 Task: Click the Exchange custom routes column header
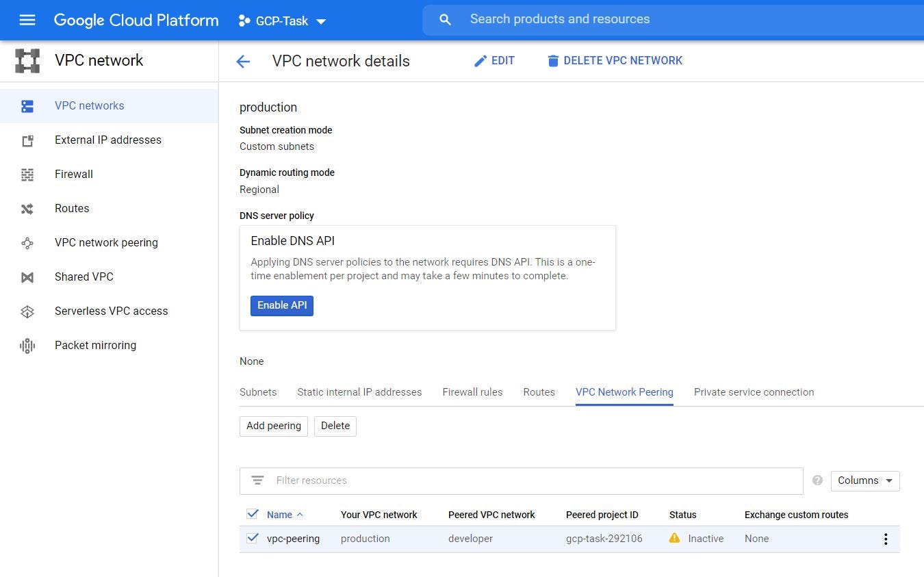796,515
